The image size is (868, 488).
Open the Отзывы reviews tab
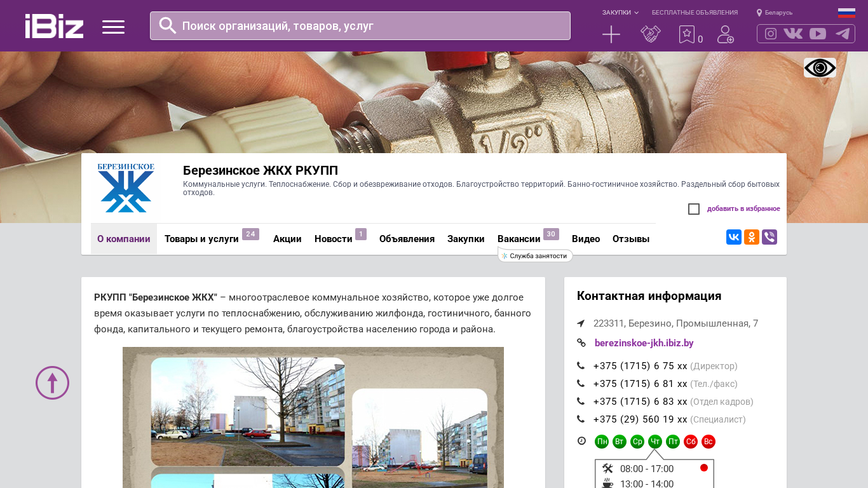(x=631, y=239)
